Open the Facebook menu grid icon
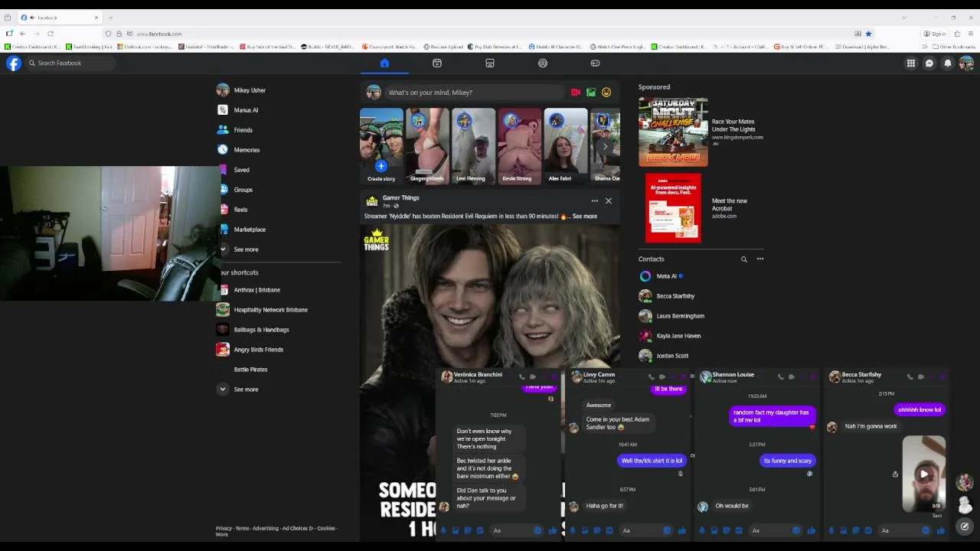 [911, 64]
